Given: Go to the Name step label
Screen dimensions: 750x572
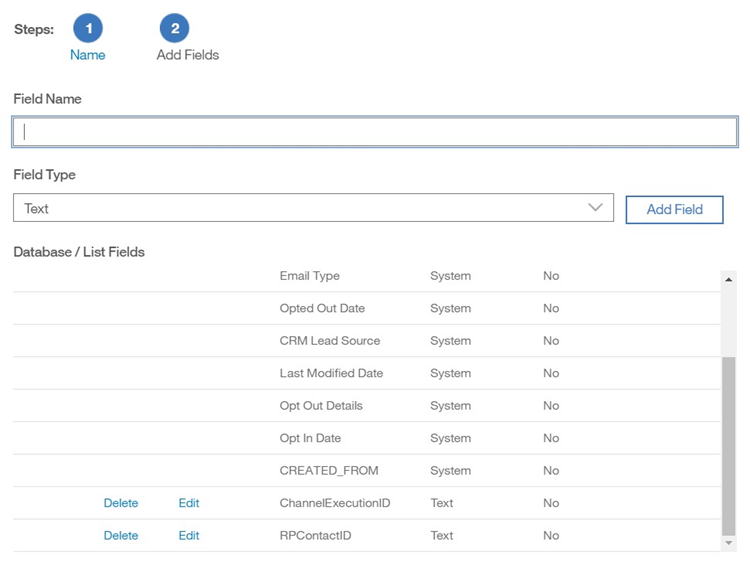Looking at the screenshot, I should point(88,55).
